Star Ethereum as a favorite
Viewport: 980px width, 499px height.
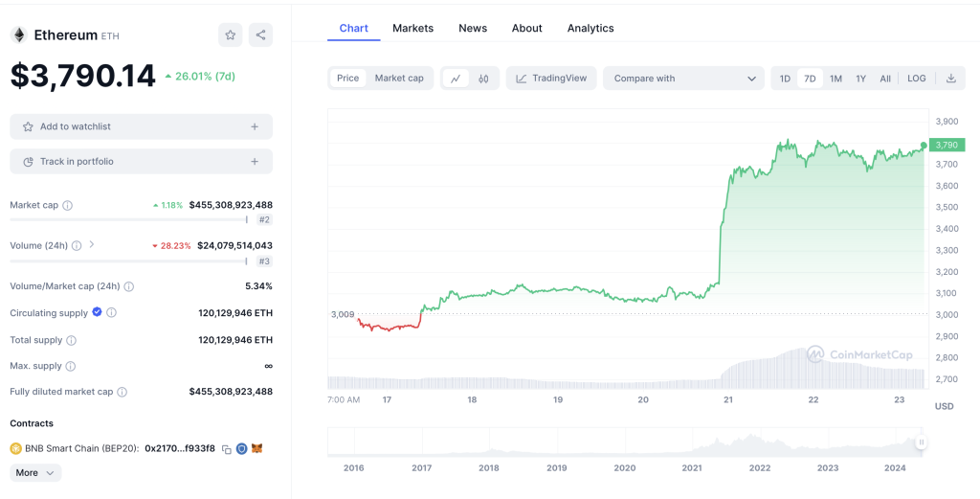coord(230,35)
